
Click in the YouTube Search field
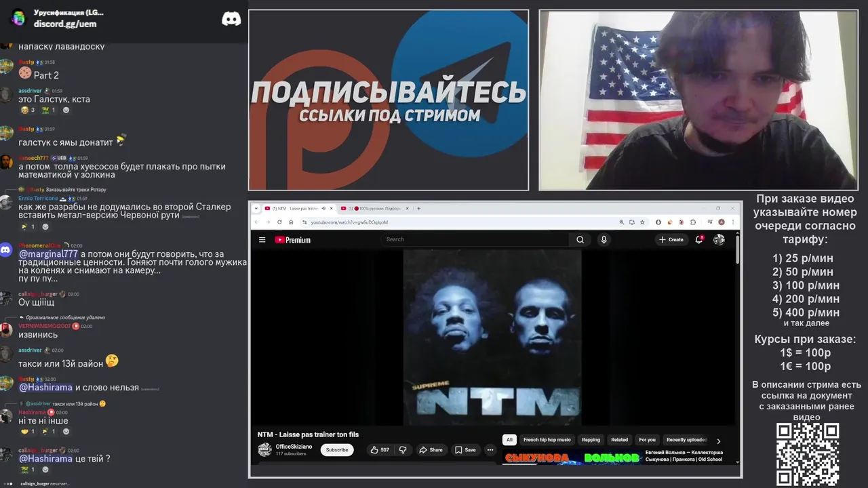(476, 239)
